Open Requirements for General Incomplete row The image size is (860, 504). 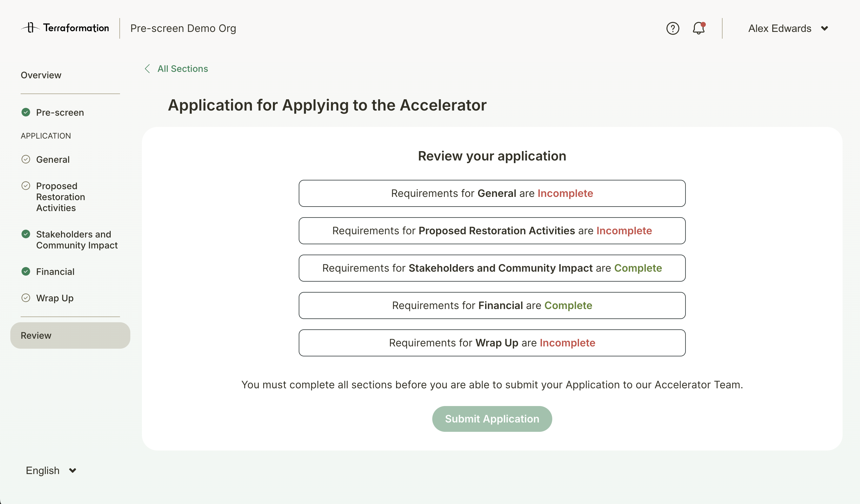492,193
